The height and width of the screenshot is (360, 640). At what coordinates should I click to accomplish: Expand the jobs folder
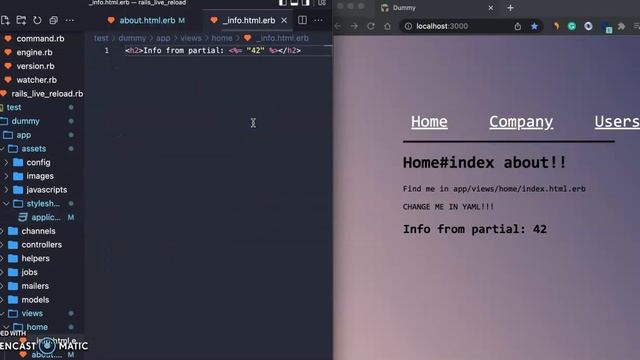tap(29, 272)
